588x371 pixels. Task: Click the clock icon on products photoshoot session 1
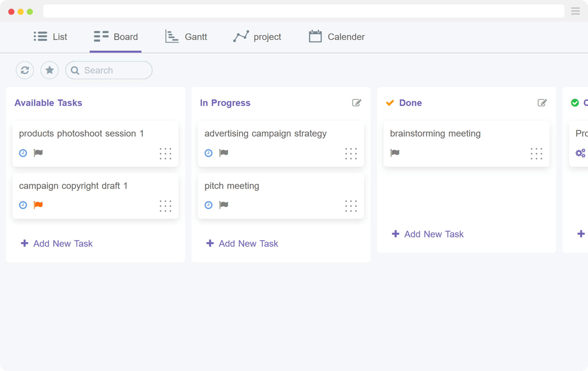click(x=23, y=153)
